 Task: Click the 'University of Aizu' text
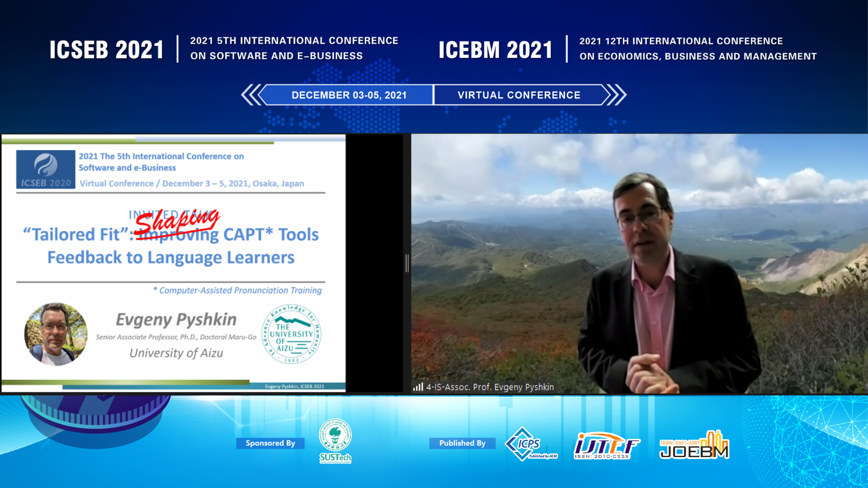[x=176, y=353]
